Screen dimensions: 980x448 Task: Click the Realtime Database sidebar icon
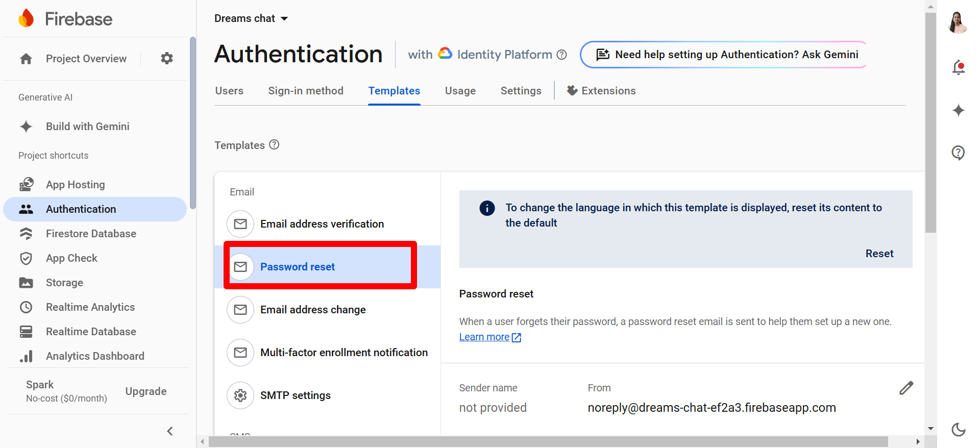click(26, 332)
